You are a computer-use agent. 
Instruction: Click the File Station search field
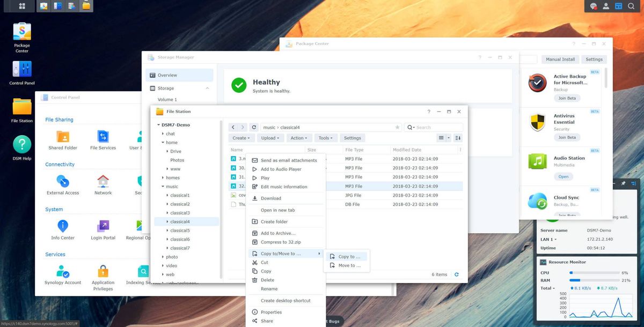[x=434, y=127]
